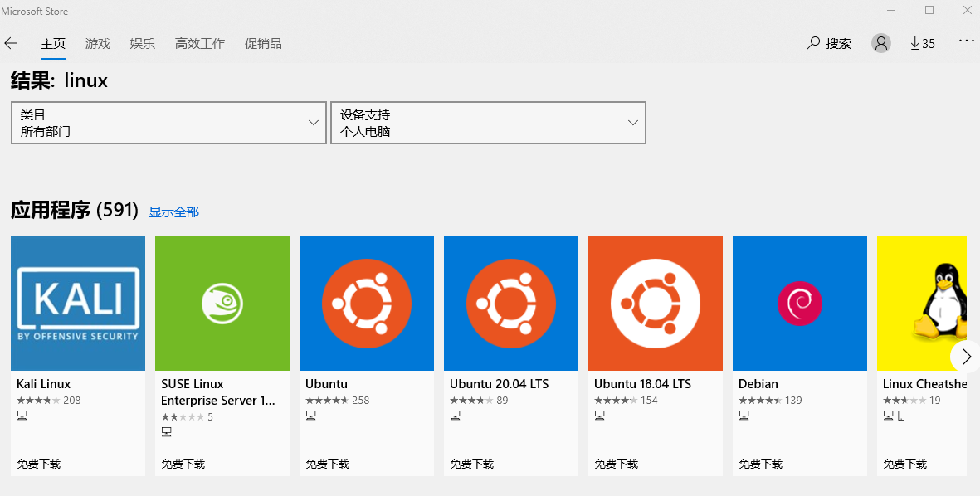Open the three-dot more menu

click(x=966, y=41)
